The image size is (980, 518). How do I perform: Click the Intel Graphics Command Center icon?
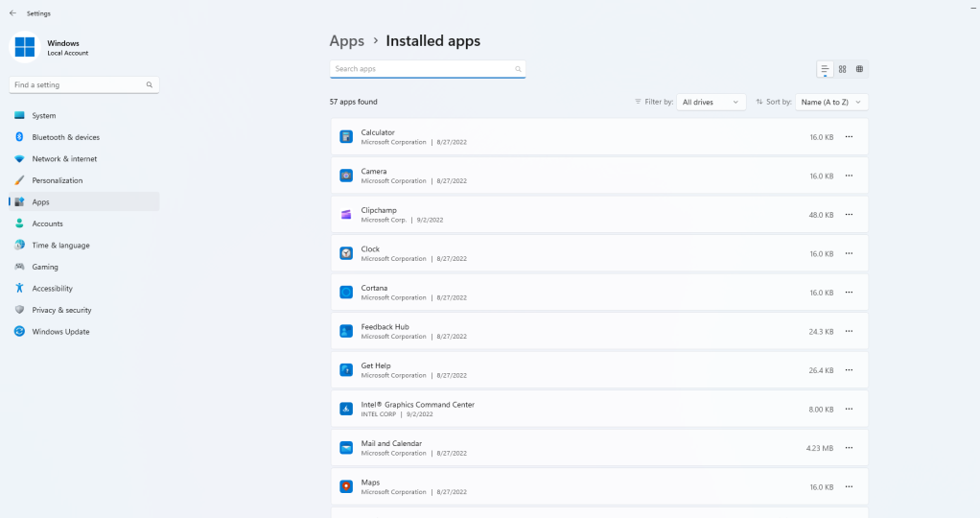(x=346, y=409)
